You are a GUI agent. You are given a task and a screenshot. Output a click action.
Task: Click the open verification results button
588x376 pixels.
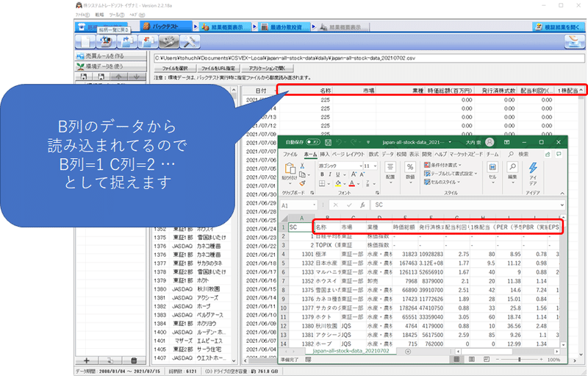[558, 26]
